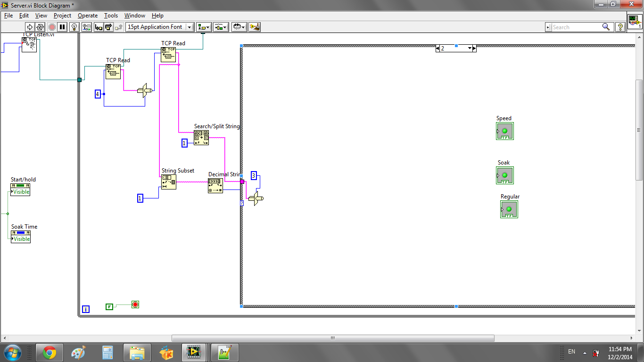This screenshot has width=644, height=362.
Task: Click the horizontal scrollbar thumb
Action: 333,338
